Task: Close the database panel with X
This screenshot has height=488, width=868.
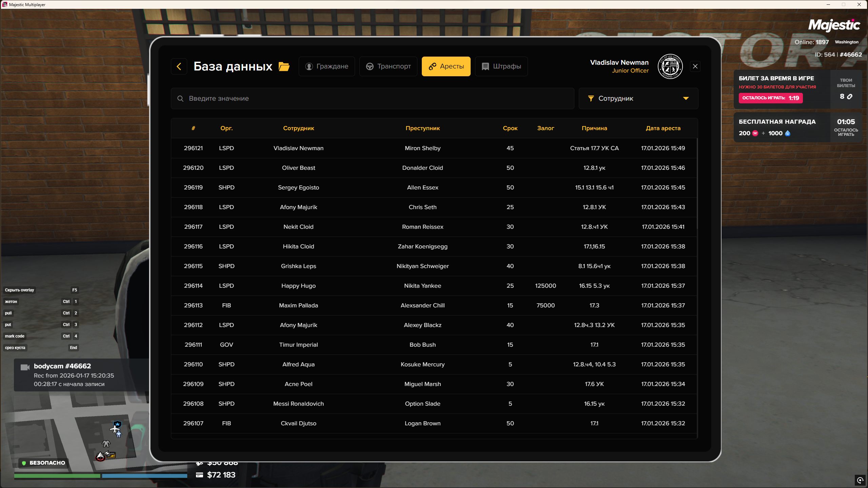Action: coord(695,66)
